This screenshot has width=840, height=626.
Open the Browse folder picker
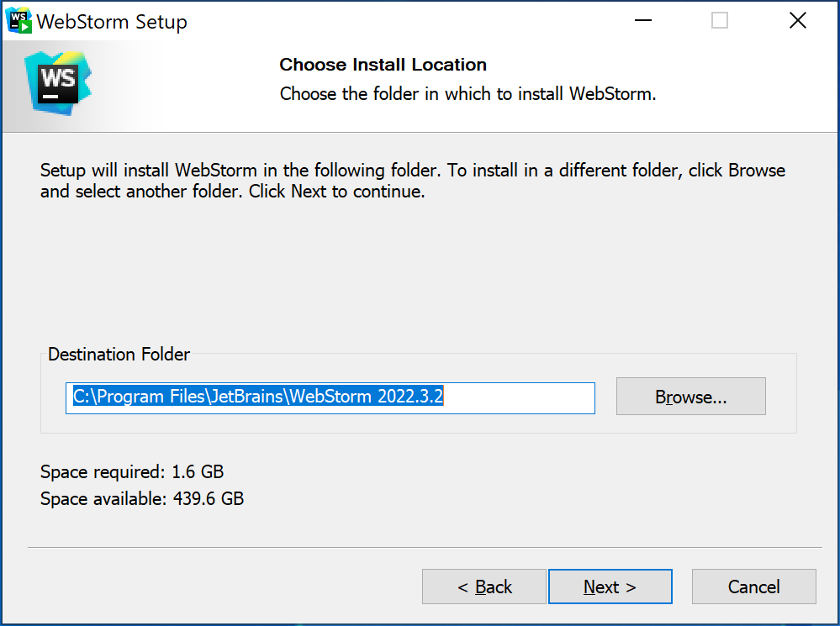690,396
